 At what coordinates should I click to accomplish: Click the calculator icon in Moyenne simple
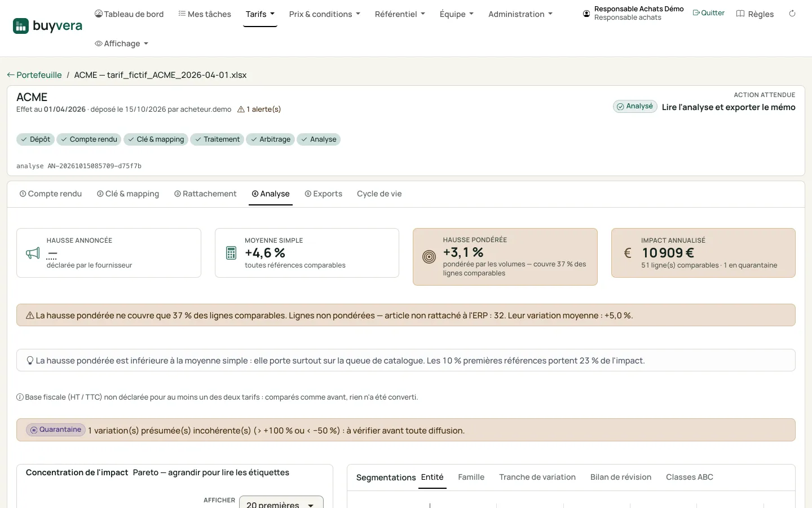(x=231, y=253)
